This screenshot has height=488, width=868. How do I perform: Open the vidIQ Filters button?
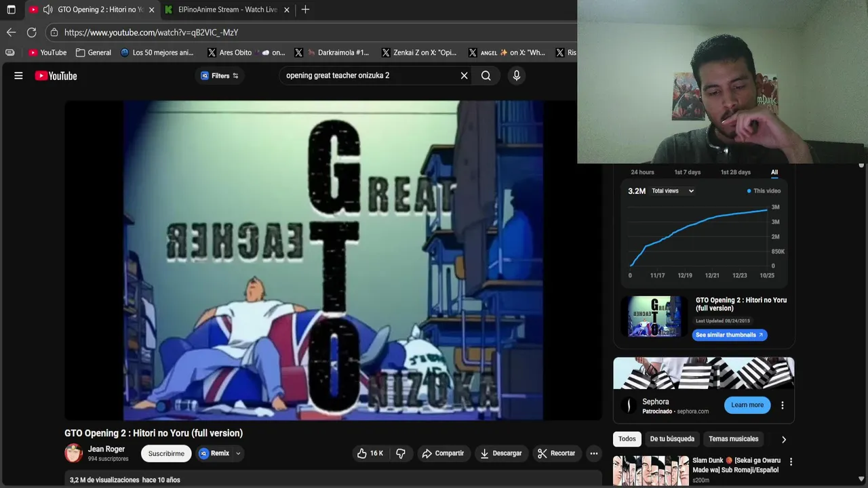tap(220, 76)
